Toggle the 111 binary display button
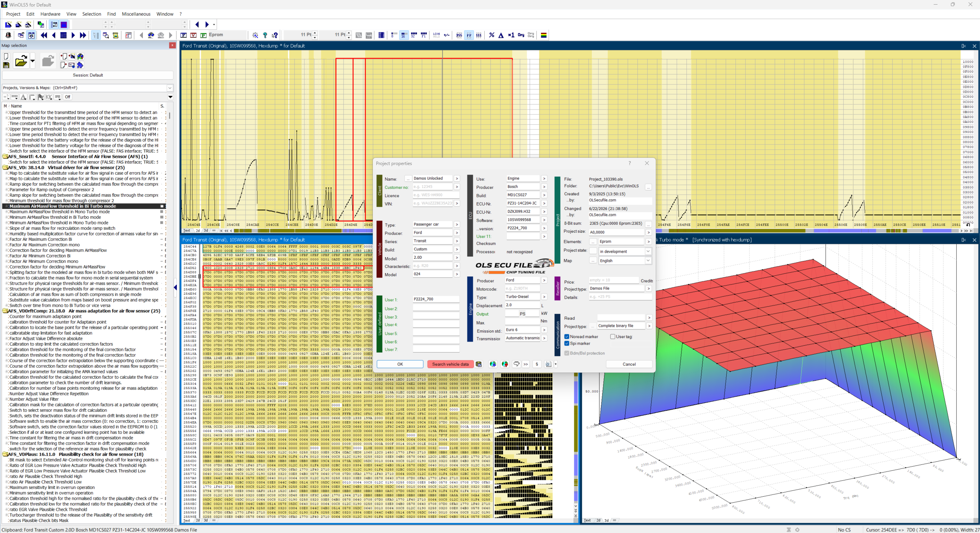This screenshot has height=533, width=980. [x=479, y=35]
